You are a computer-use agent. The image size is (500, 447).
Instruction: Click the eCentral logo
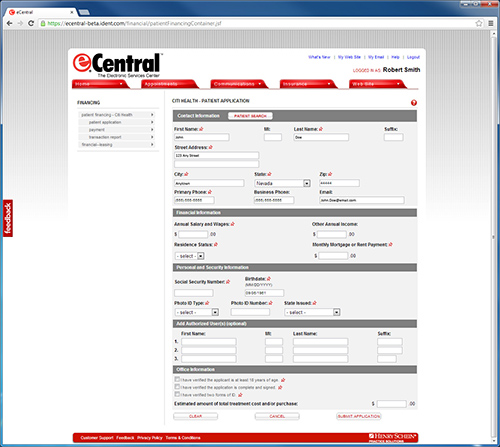[x=117, y=65]
